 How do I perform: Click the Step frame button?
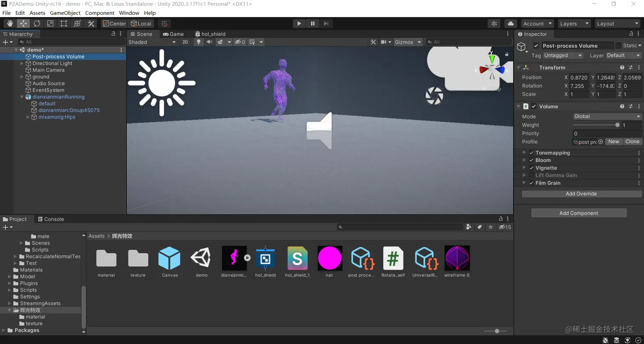326,24
